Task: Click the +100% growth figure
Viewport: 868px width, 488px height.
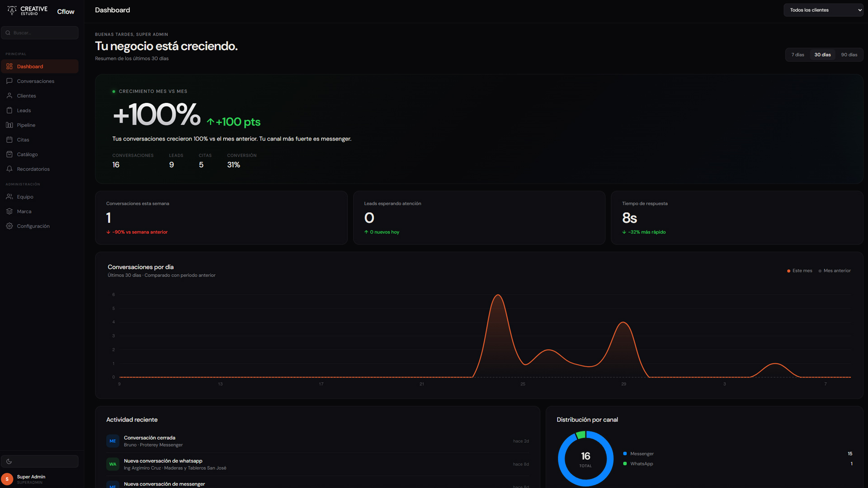Action: (x=156, y=114)
